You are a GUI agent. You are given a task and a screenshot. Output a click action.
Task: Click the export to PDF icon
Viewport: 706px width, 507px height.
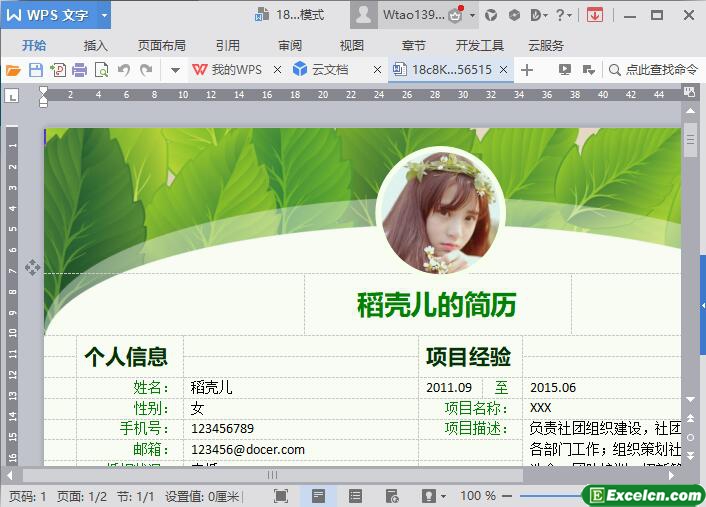[58, 70]
